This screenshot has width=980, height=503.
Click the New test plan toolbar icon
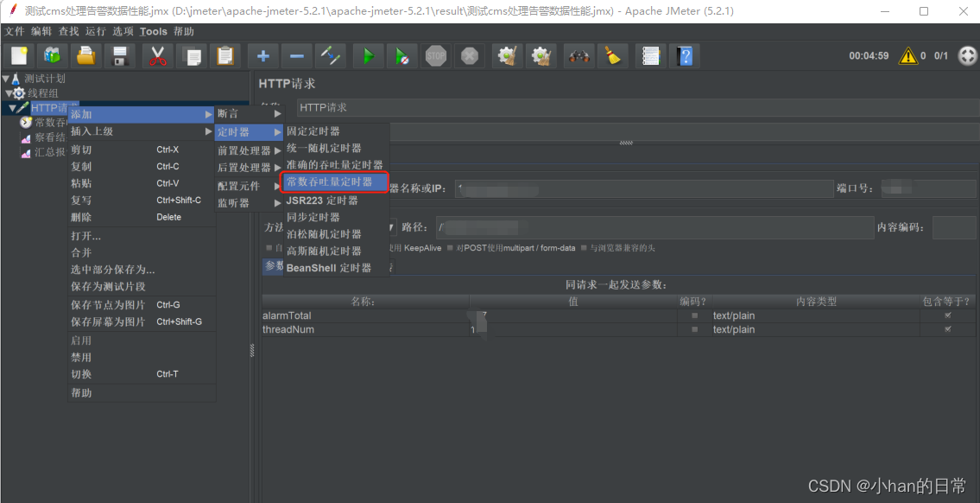(x=19, y=56)
